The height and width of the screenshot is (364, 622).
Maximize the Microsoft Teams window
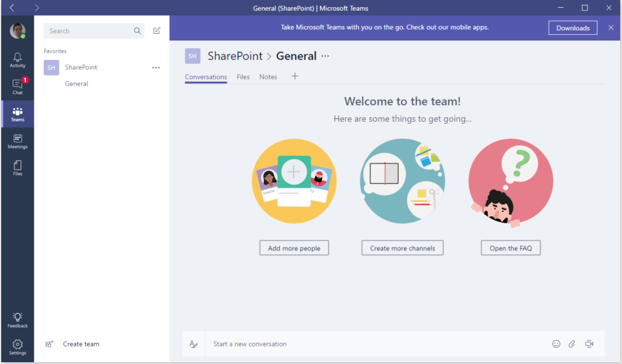[585, 7]
